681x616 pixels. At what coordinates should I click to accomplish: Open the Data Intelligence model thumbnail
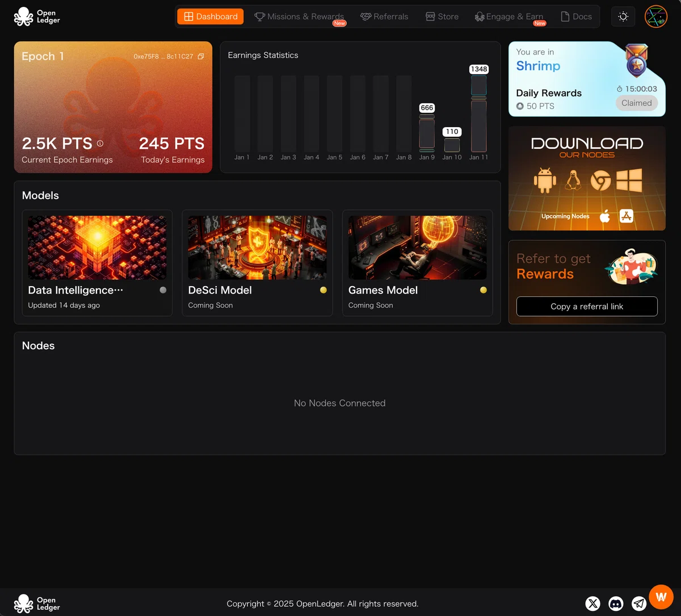tap(97, 248)
